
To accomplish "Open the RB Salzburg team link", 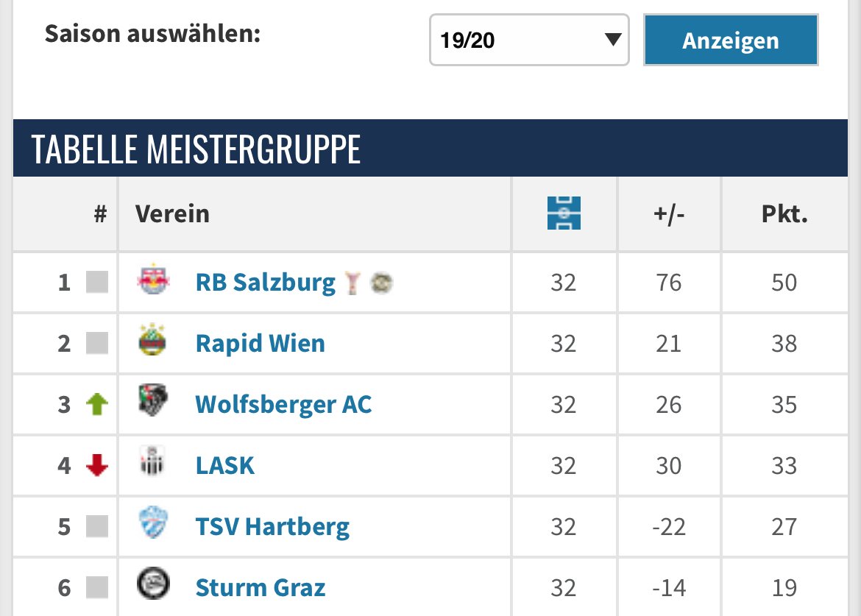I will point(265,283).
